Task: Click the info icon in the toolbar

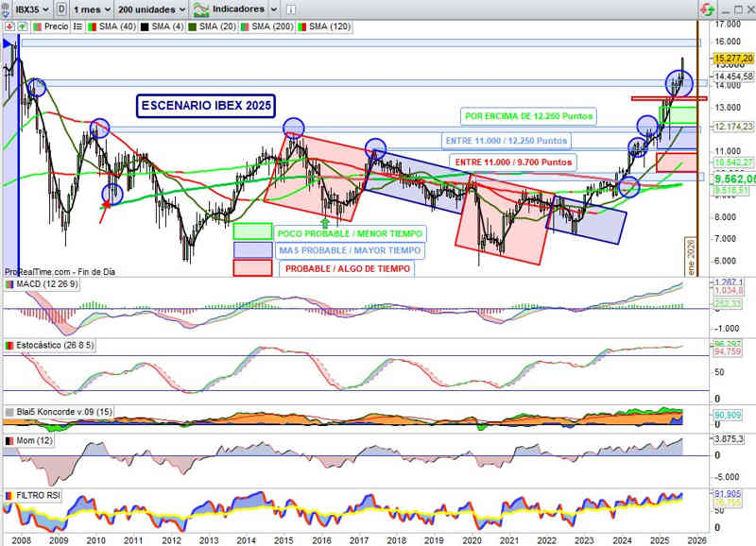Action: click(291, 9)
